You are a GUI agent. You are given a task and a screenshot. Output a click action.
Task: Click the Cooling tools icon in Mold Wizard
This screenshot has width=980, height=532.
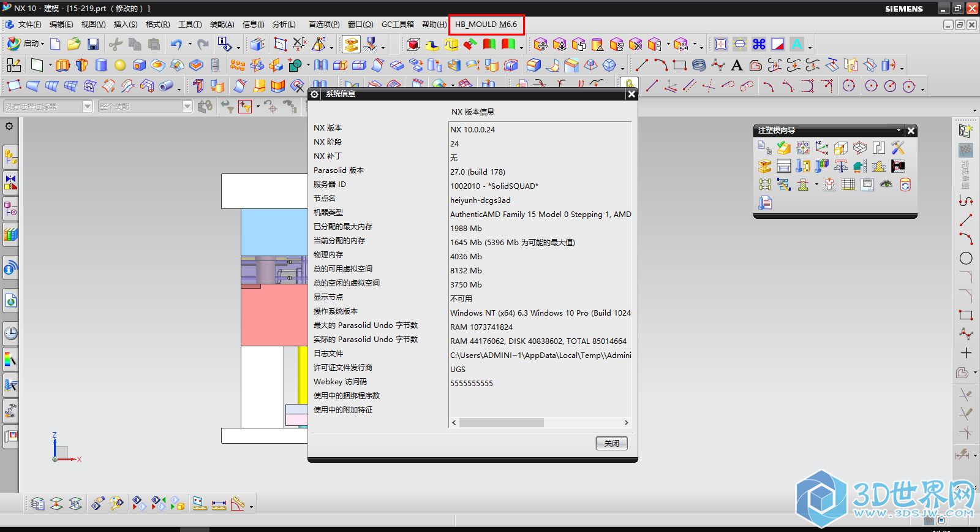click(784, 184)
